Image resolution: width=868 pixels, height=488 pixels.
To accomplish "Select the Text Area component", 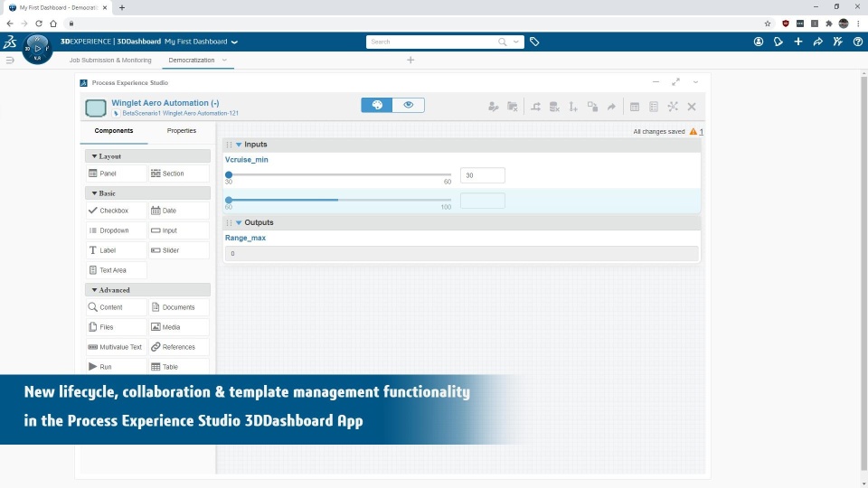I will click(117, 270).
